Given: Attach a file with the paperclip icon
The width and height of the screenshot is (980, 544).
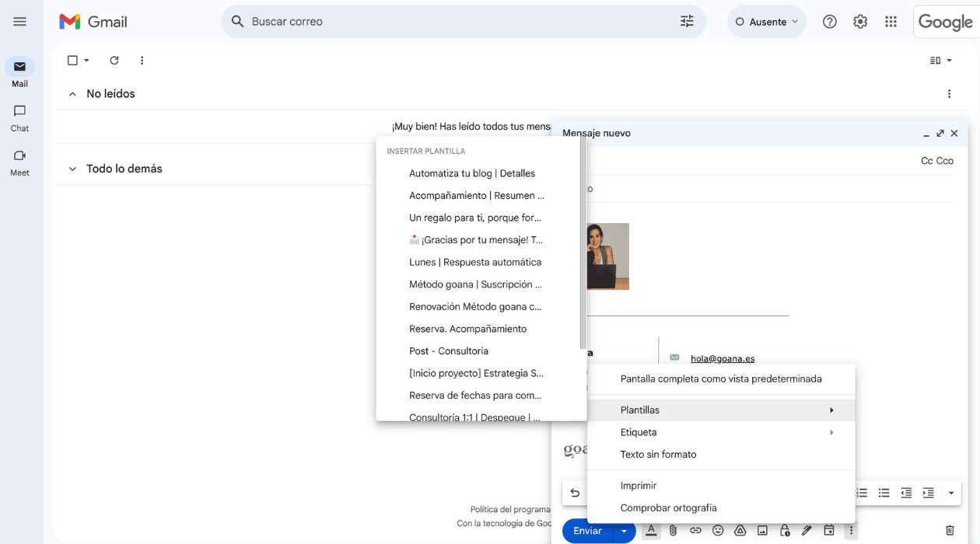Looking at the screenshot, I should 673,531.
